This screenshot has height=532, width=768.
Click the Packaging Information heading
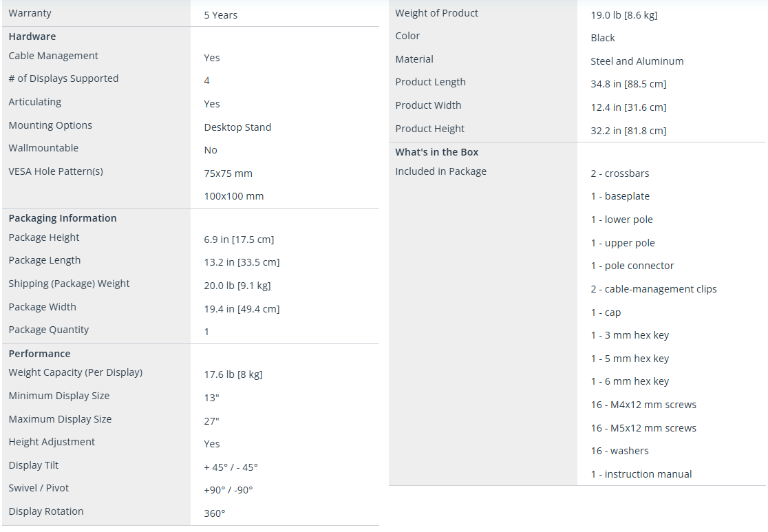[x=63, y=218]
